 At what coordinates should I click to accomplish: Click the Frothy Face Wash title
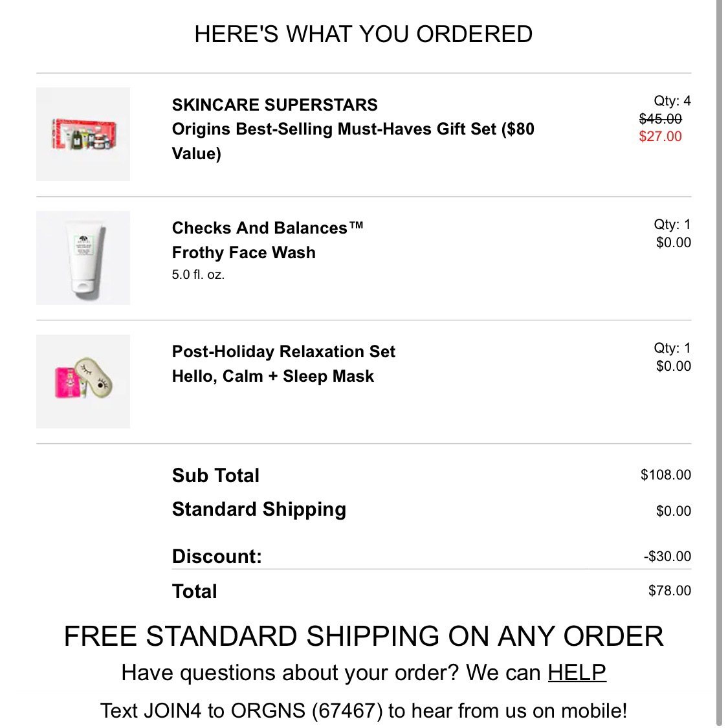point(244,252)
